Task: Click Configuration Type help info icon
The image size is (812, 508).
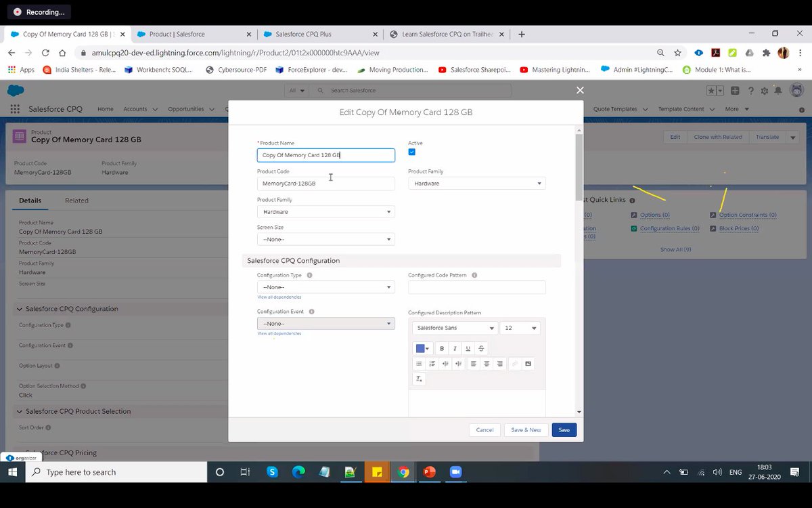Action: pos(309,276)
